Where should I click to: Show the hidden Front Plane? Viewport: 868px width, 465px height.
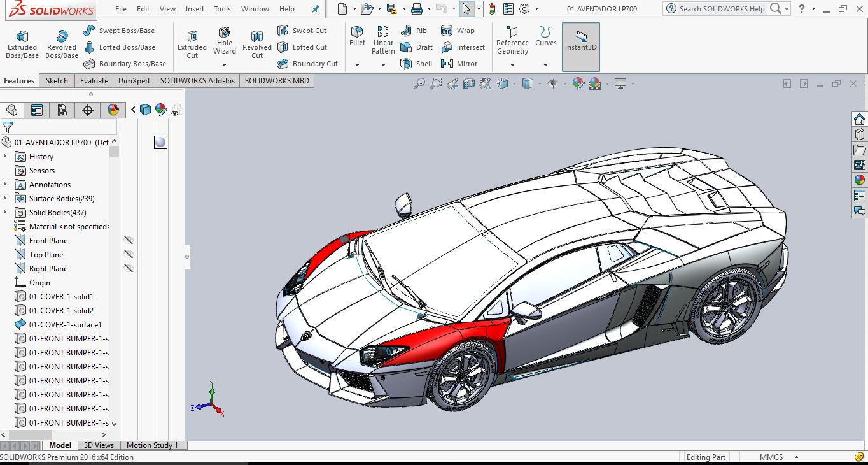(129, 240)
